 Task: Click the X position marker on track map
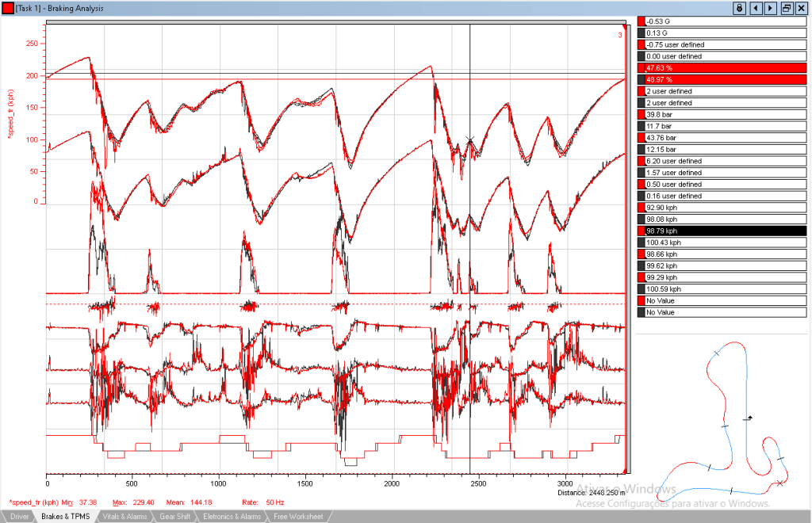[x=780, y=483]
